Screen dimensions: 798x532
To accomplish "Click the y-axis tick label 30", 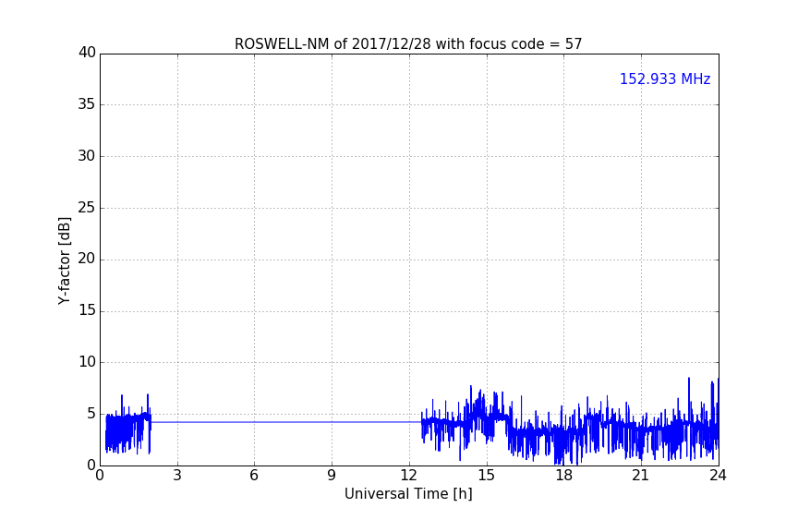I will pyautogui.click(x=87, y=156).
